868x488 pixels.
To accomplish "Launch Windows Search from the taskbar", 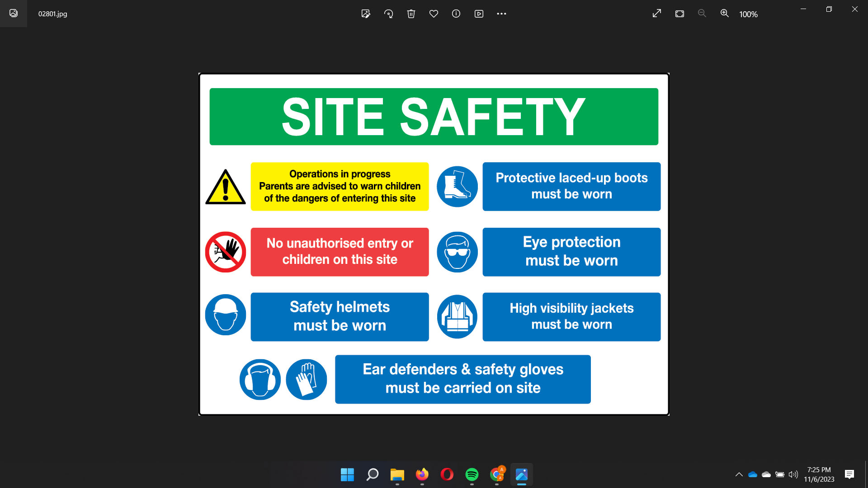I will click(x=372, y=474).
